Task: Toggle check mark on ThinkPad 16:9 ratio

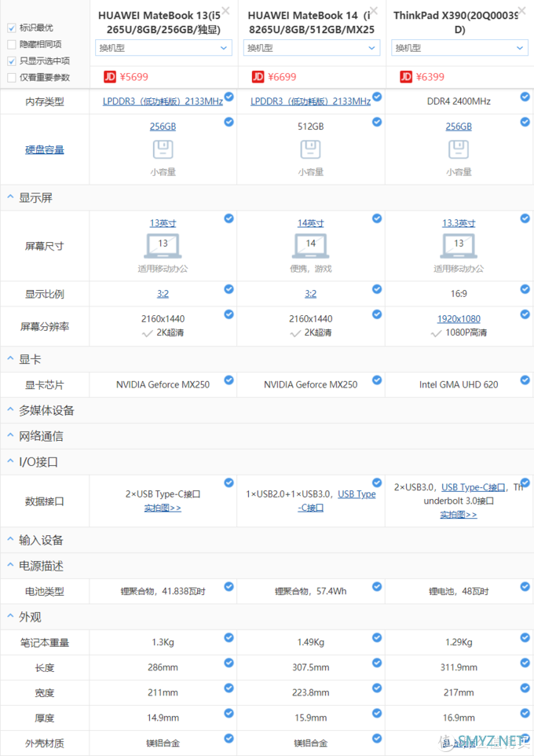Action: tap(525, 288)
